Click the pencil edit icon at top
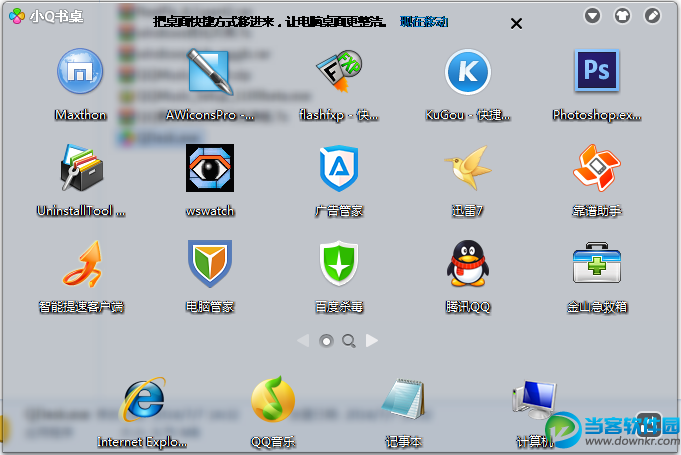 [x=652, y=16]
